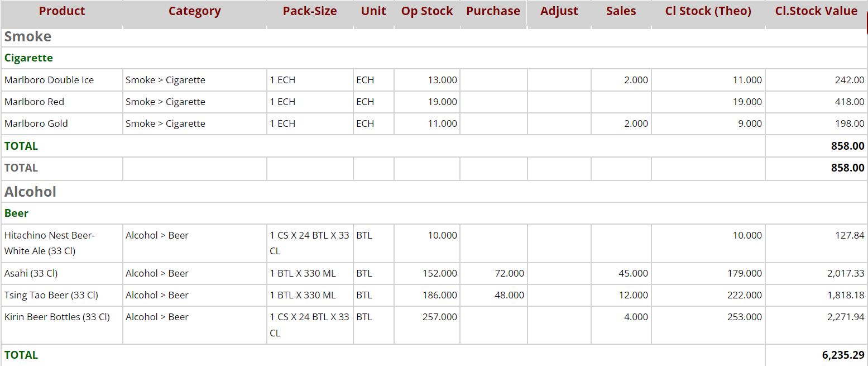Select the Cl.Stock Value column header
Viewport: 868px width, 366px height.
coord(816,11)
